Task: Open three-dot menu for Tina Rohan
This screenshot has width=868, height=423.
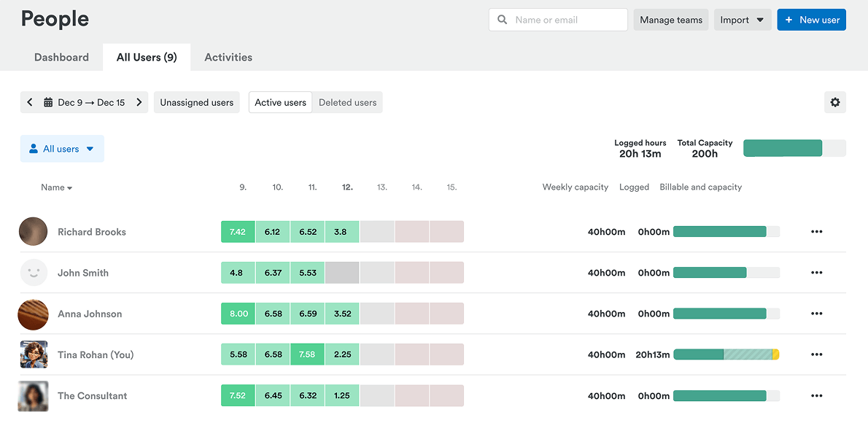Action: click(x=816, y=354)
